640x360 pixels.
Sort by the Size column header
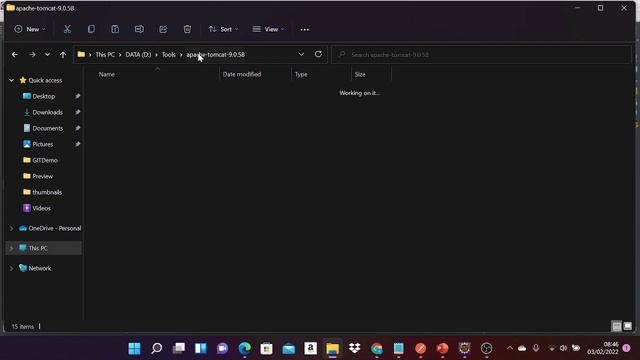360,74
